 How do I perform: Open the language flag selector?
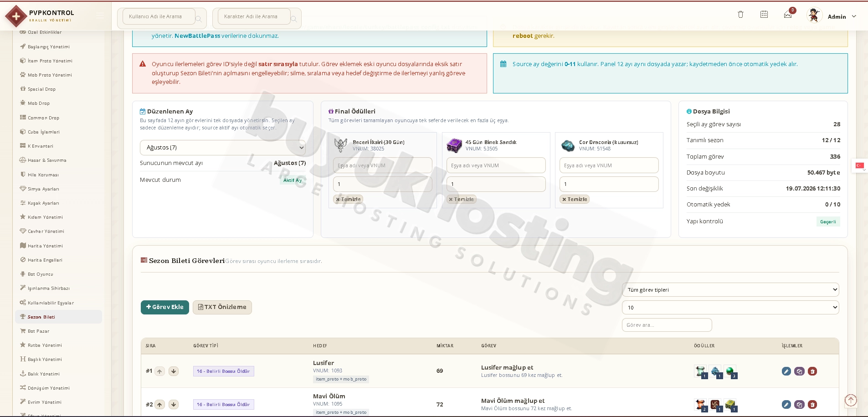tap(860, 165)
